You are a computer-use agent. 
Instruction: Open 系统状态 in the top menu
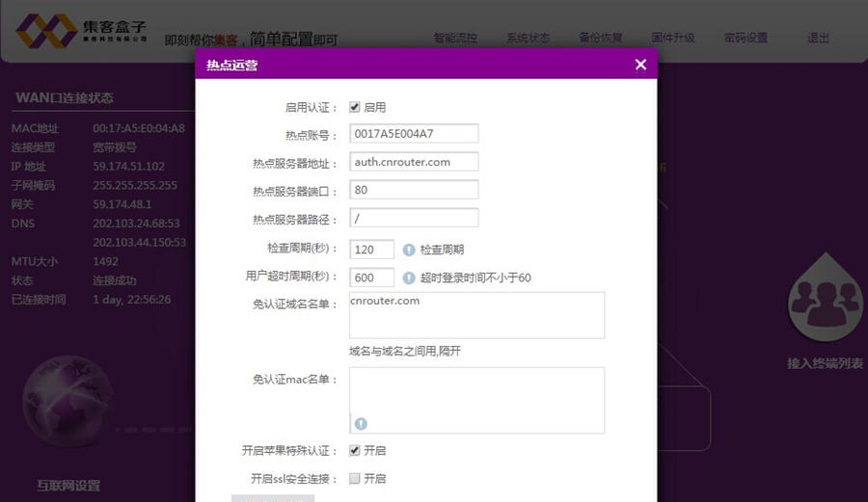529,38
